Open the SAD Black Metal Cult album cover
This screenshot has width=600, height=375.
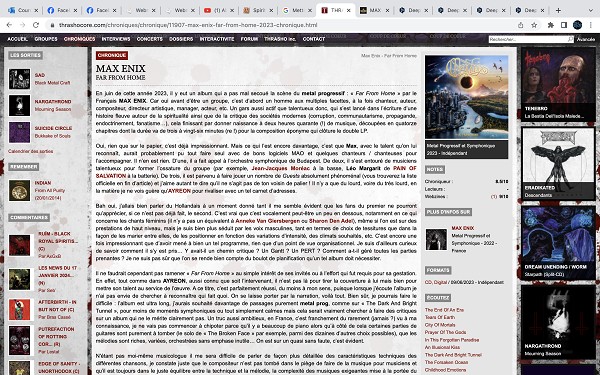20,79
